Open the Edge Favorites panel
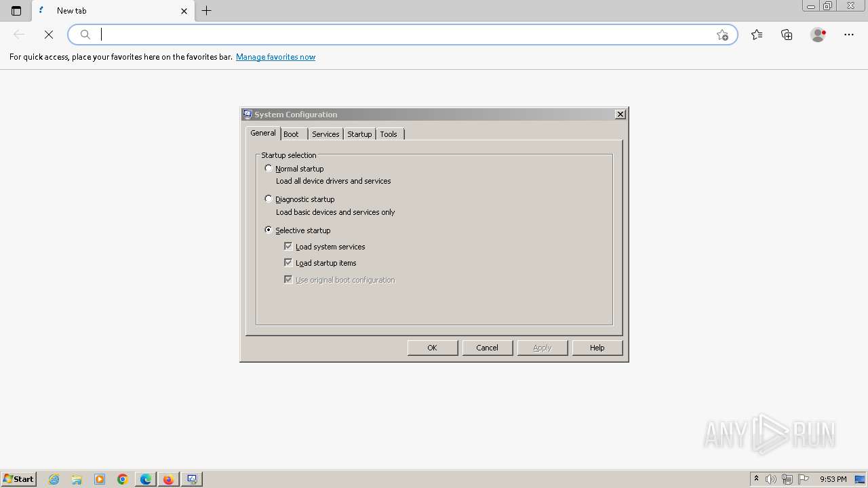This screenshot has height=488, width=868. click(x=757, y=35)
